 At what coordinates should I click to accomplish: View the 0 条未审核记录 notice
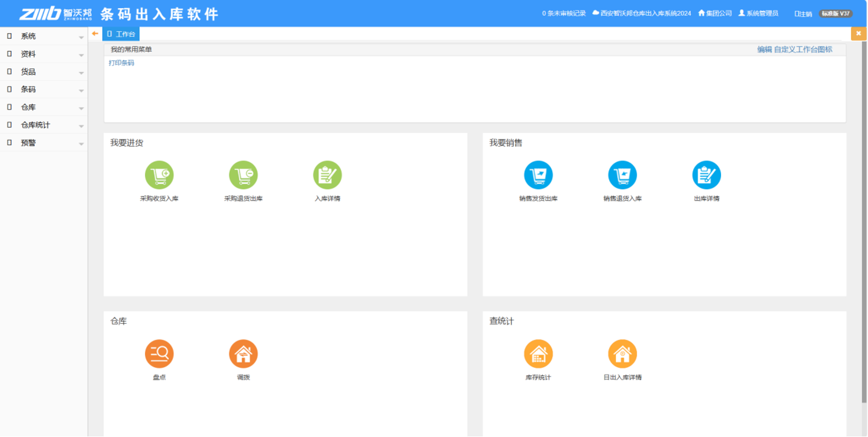[x=564, y=13]
